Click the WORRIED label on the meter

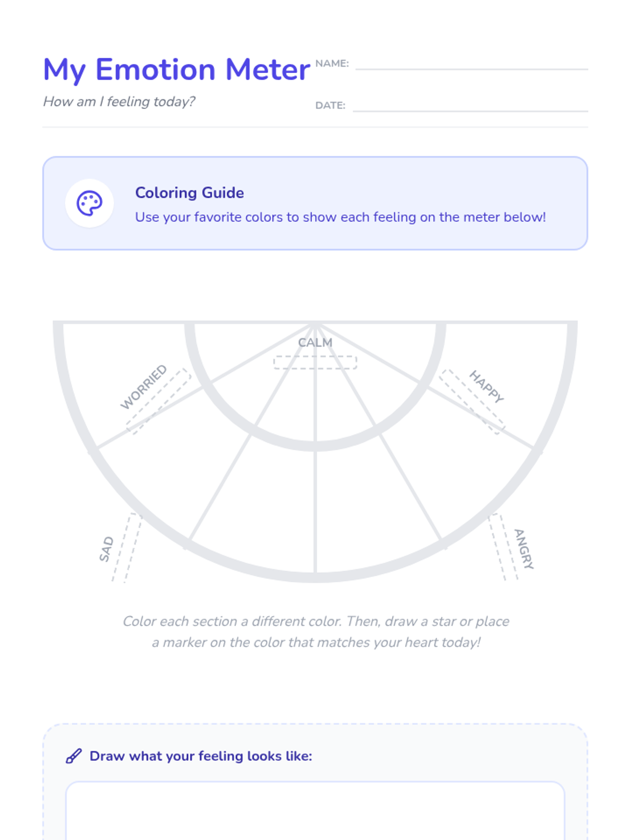pos(143,386)
